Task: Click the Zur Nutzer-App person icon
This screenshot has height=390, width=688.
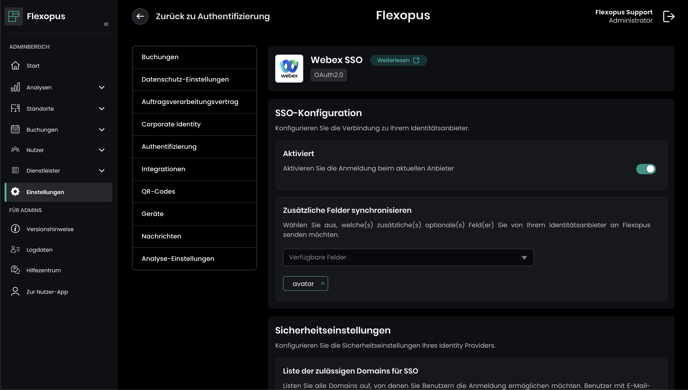Action: point(15,291)
